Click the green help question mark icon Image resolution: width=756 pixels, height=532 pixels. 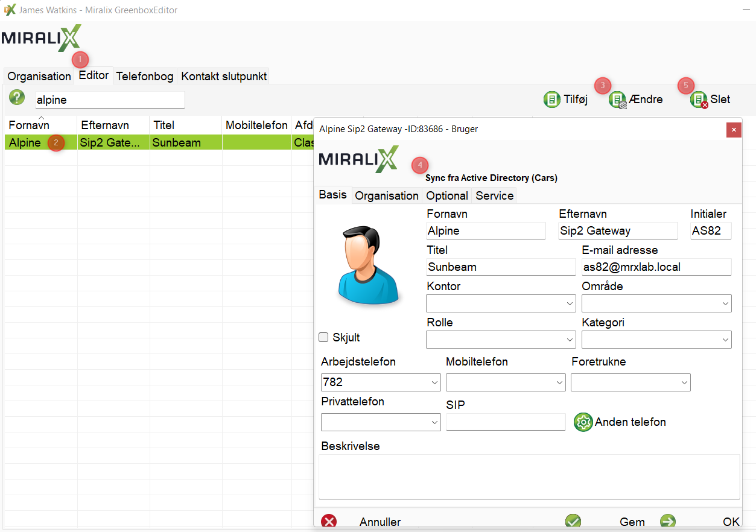pyautogui.click(x=17, y=97)
